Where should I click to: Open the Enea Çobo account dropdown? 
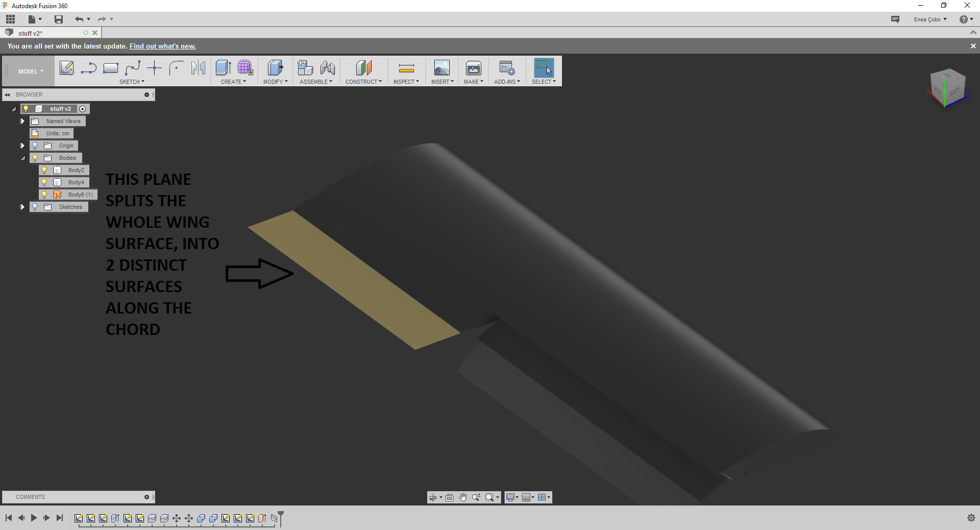pos(930,19)
